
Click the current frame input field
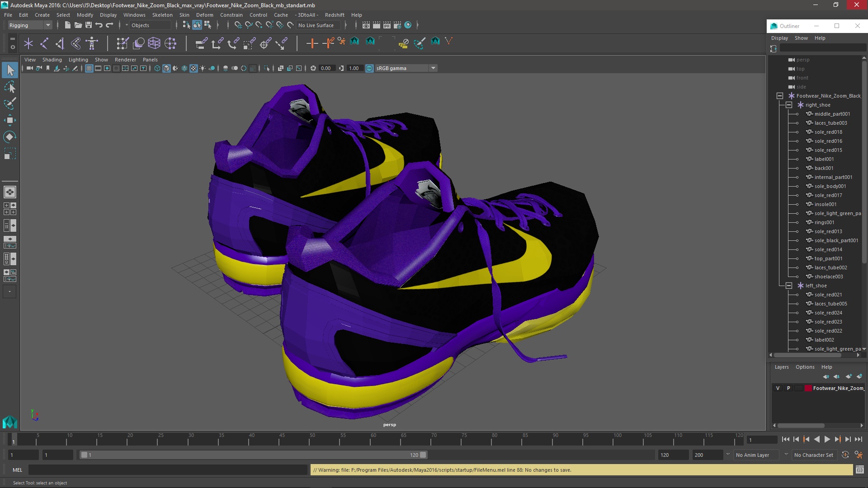click(x=762, y=440)
